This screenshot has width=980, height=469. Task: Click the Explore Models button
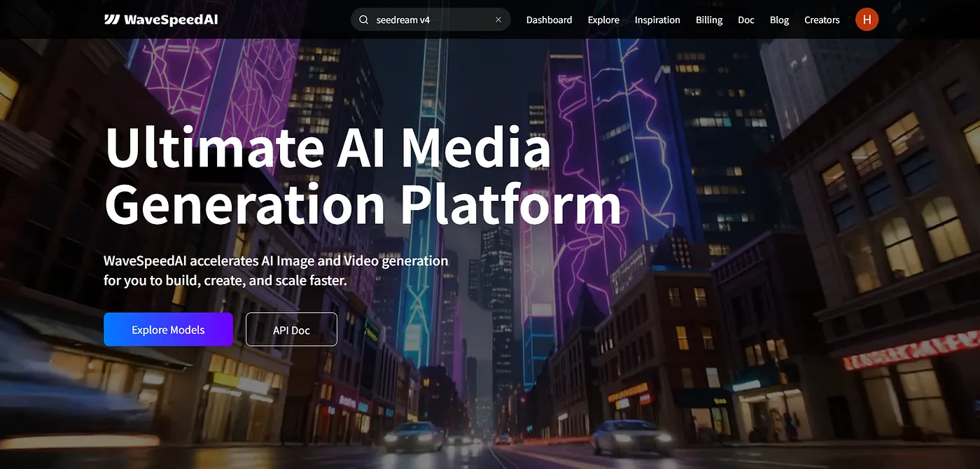point(168,329)
